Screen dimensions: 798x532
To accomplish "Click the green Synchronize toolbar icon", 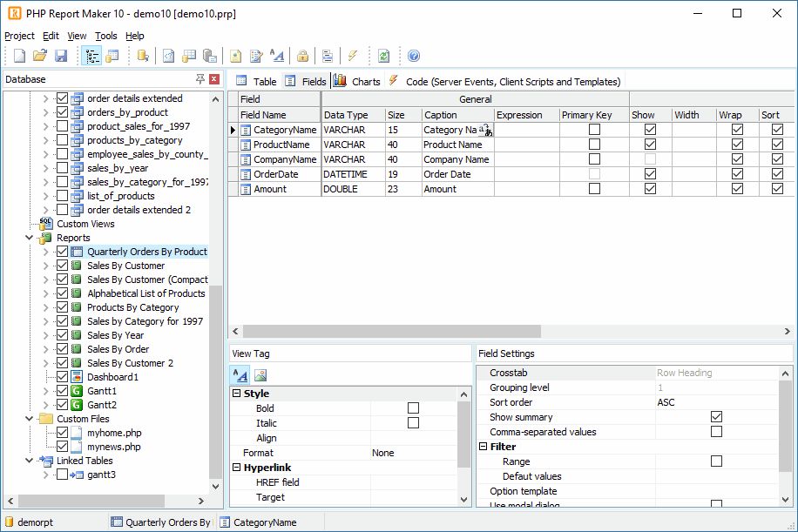I will 383,56.
